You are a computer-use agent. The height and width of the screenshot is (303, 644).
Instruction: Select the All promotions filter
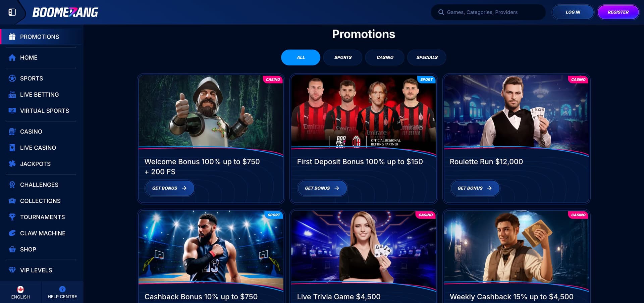click(301, 57)
